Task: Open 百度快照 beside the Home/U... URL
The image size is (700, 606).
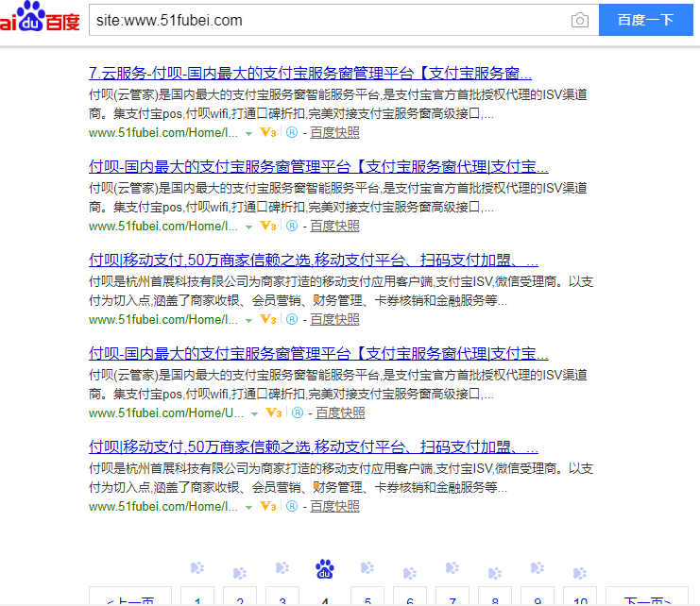Action: 340,413
